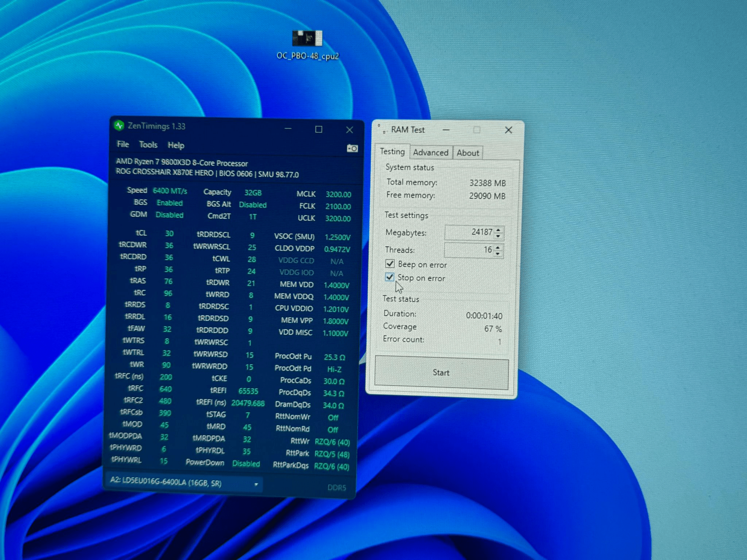747x560 pixels.
Task: Minimize the RAM Test window
Action: (446, 129)
